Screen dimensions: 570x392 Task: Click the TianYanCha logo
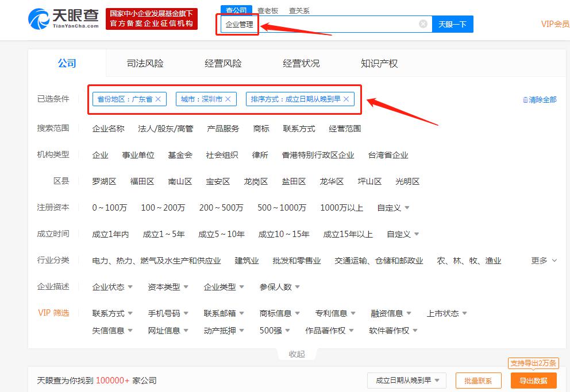point(63,19)
